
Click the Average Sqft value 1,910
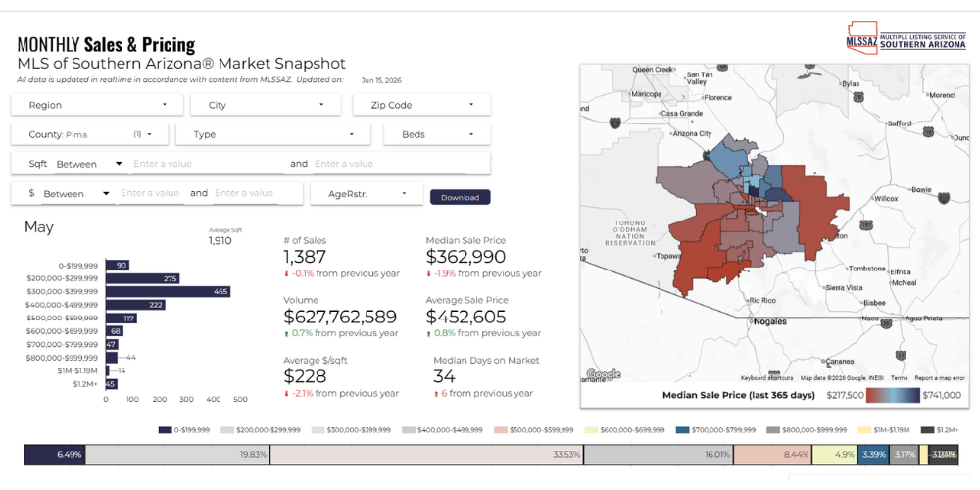[x=220, y=241]
